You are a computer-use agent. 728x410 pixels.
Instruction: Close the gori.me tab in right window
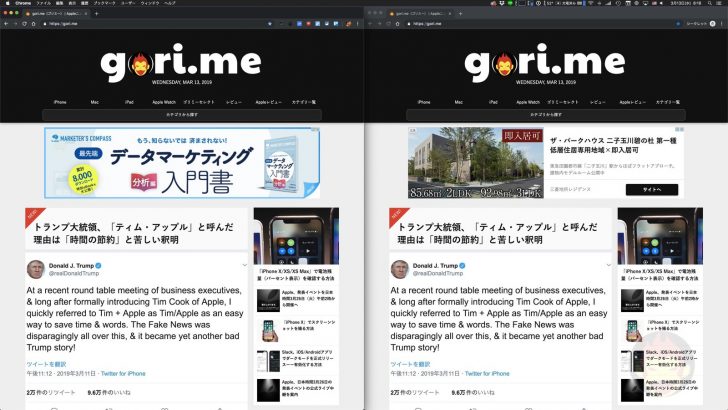point(450,13)
